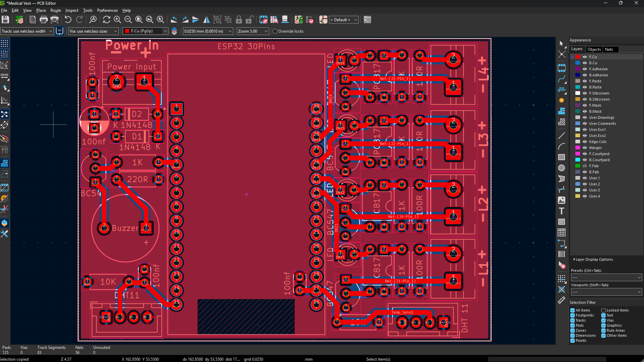Select the Draw arc tool
644x362 pixels.
click(561, 146)
